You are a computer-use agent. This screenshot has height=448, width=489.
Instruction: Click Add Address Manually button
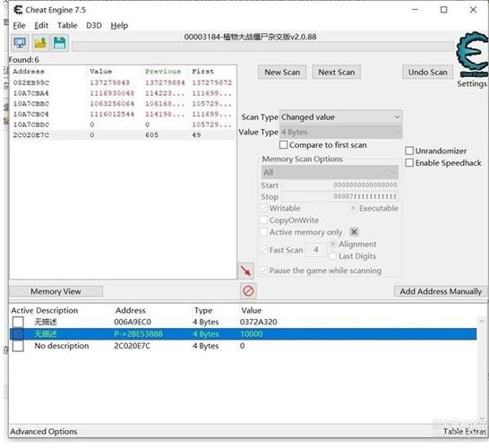click(x=441, y=291)
